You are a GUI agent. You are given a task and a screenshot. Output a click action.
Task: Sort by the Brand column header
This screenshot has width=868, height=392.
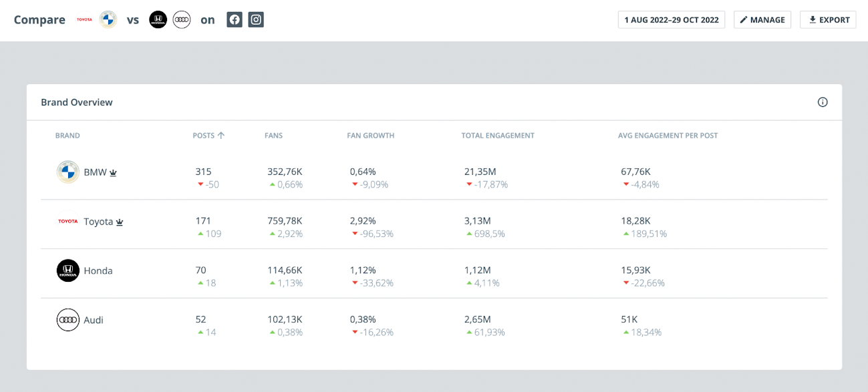coord(67,136)
